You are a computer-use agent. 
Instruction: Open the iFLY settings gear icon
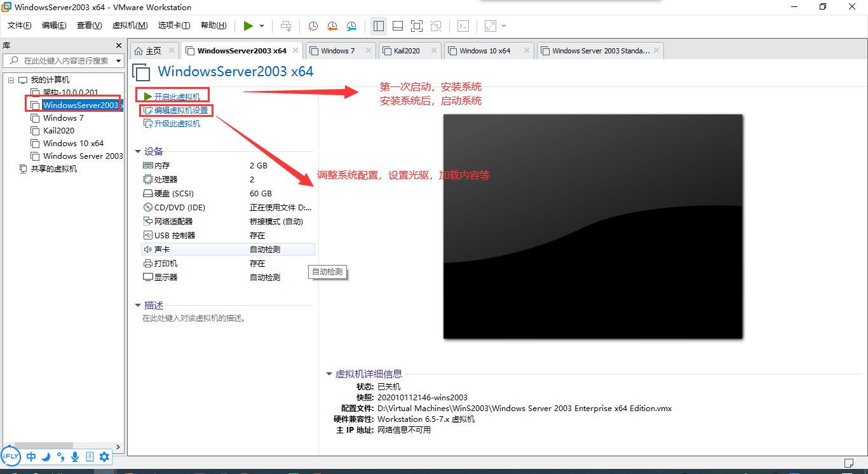click(x=104, y=457)
